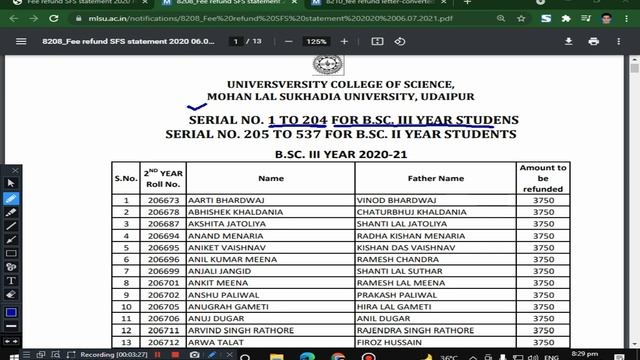Select the arrow drawing tool

click(11, 240)
